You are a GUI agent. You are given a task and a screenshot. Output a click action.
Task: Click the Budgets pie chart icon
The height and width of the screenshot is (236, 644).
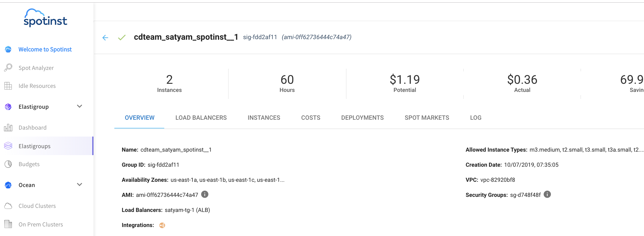coord(8,164)
